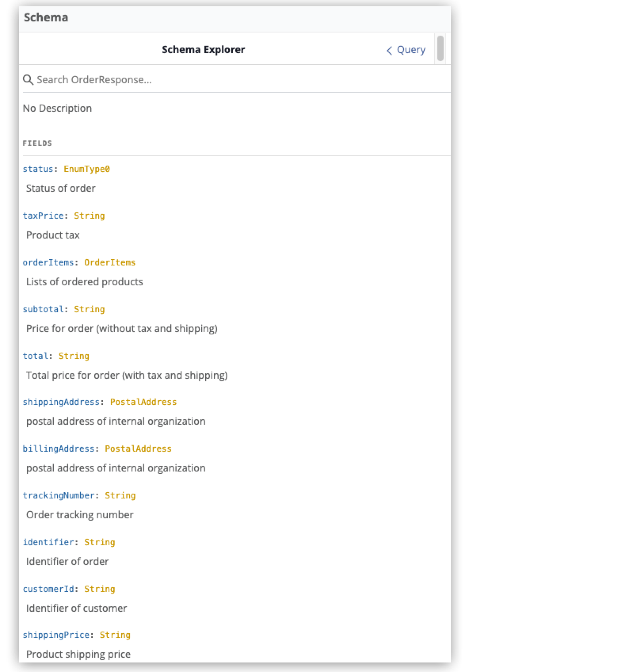
Task: Select the shippingAddress field name
Action: pyautogui.click(x=61, y=402)
